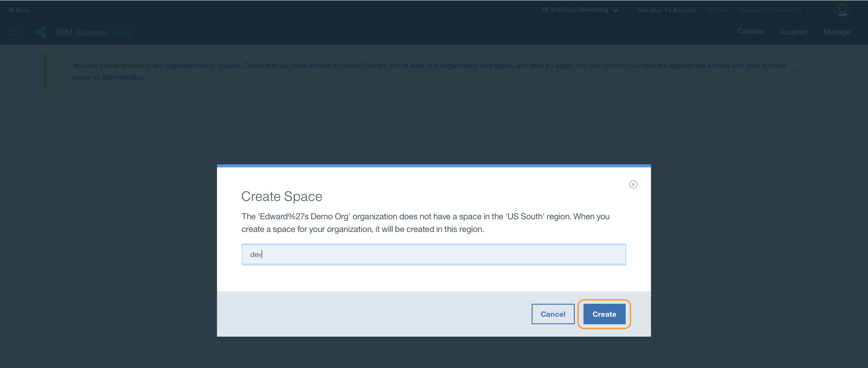Click the Create button
The width and height of the screenshot is (868, 368).
(604, 314)
